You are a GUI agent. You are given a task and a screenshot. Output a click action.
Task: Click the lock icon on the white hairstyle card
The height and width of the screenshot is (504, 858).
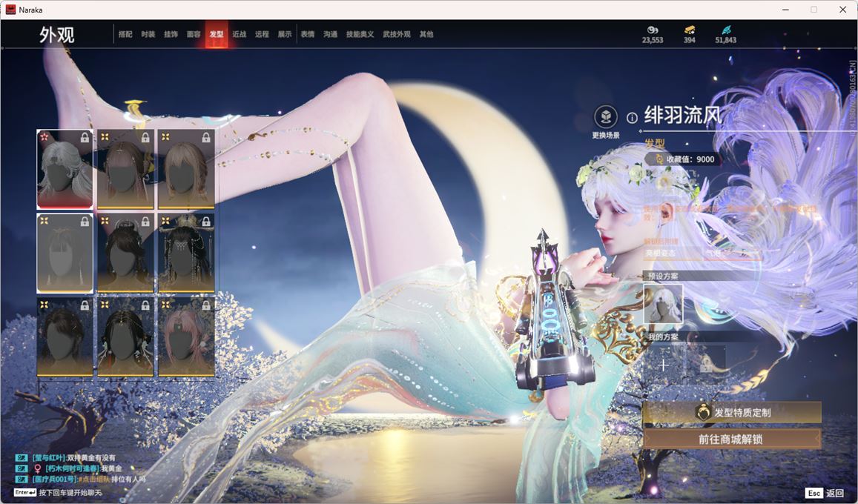(85, 137)
